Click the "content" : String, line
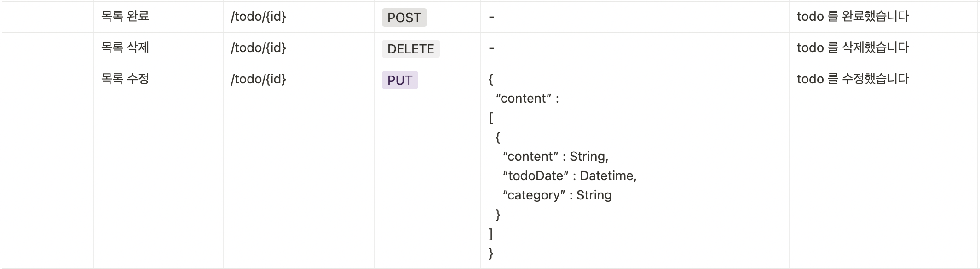Image resolution: width=980 pixels, height=269 pixels. (x=555, y=157)
